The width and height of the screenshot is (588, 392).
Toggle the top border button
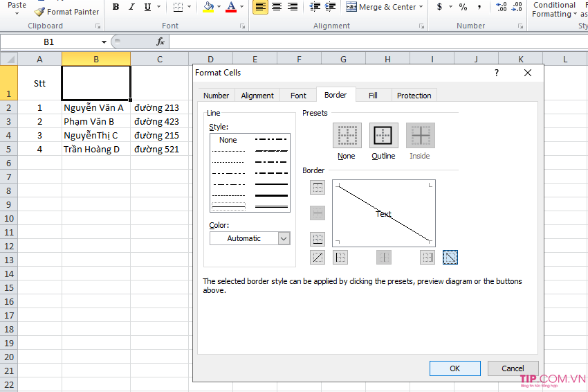click(x=318, y=187)
